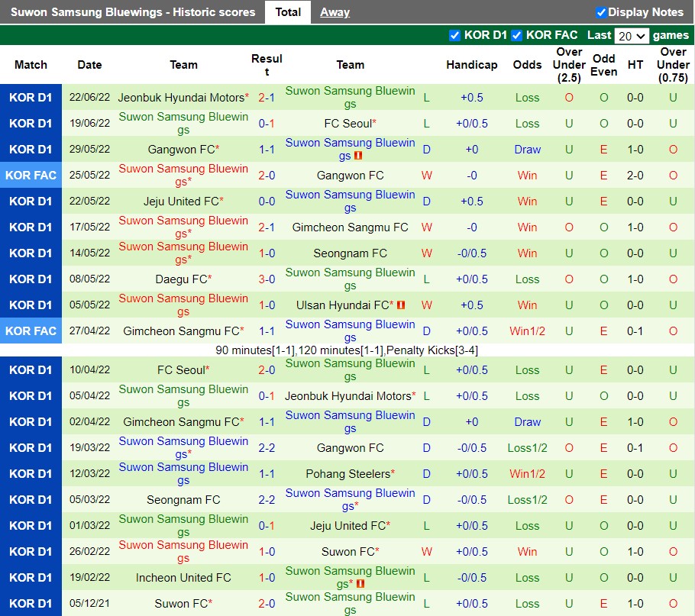Click Incheon United FC team name
695x616 pixels.
(183, 578)
